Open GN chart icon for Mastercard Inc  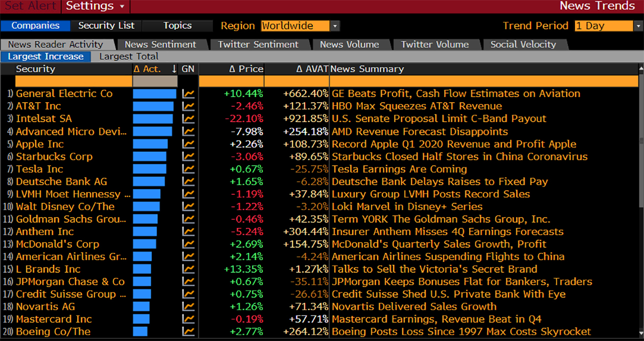pyautogui.click(x=189, y=320)
